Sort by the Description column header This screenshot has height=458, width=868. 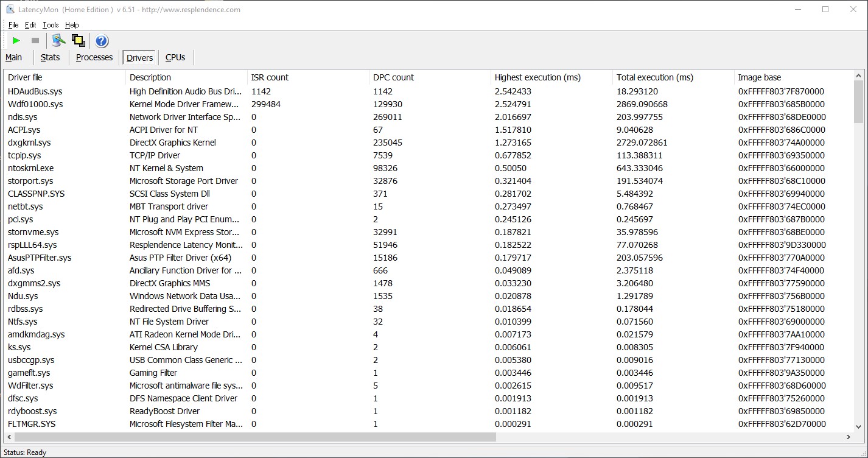[186, 77]
